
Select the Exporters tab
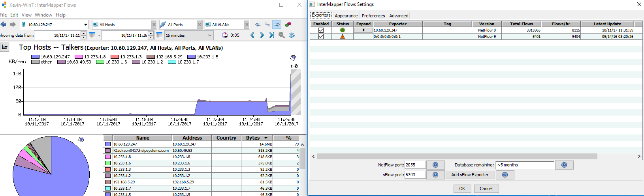(x=321, y=15)
